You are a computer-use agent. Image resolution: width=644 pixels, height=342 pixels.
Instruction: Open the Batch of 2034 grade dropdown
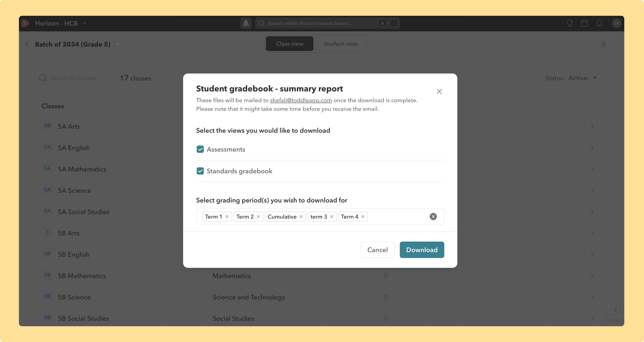[x=118, y=44]
